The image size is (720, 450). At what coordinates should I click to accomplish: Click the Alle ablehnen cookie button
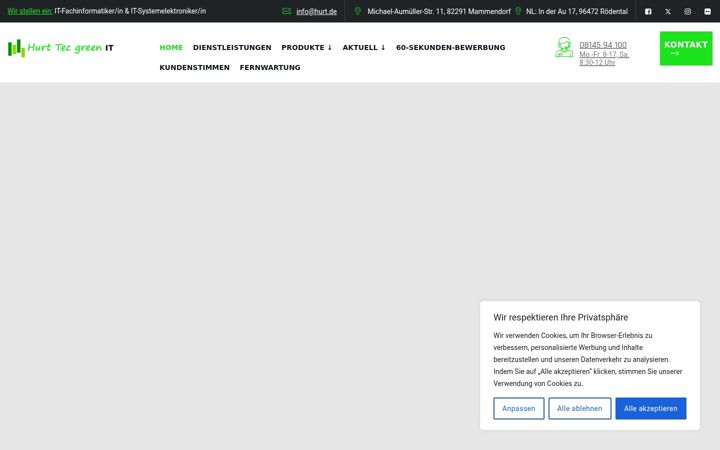(579, 408)
